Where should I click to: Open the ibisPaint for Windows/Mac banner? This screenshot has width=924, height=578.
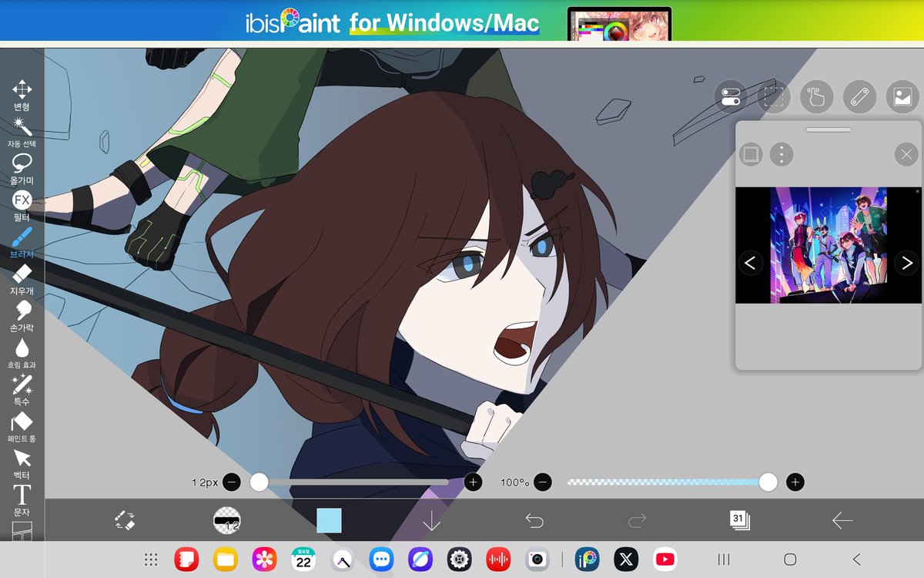[462, 22]
